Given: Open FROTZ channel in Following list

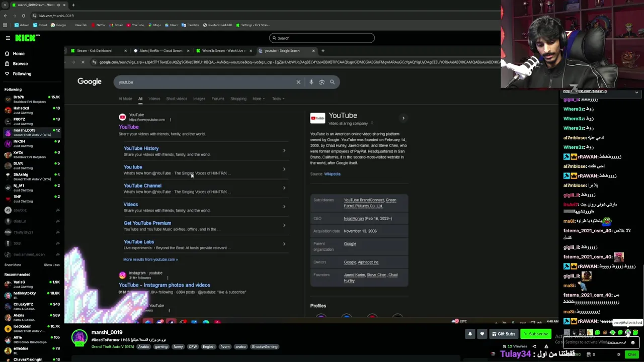Looking at the screenshot, I should point(31,121).
